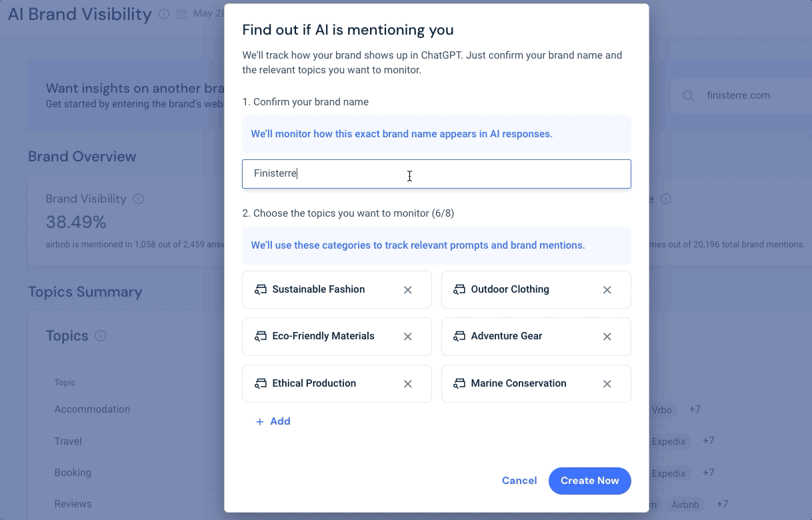The height and width of the screenshot is (520, 812).
Task: Remove the Outdoor Clothing topic
Action: coord(607,290)
